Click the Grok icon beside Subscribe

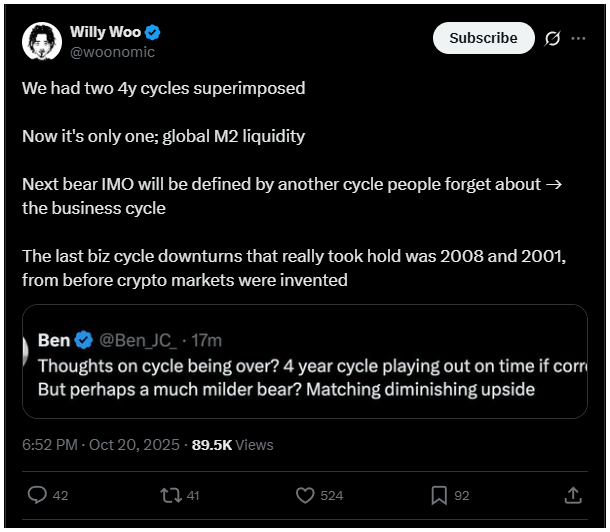(x=551, y=39)
